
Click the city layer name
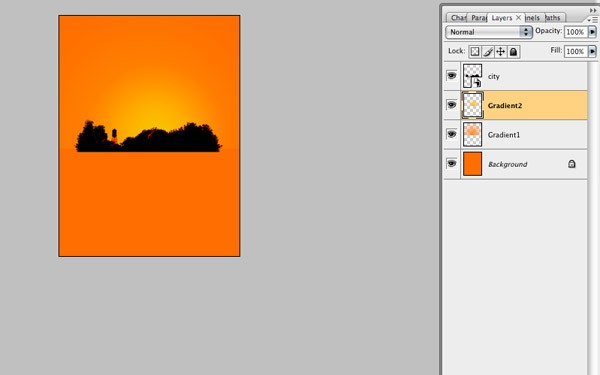[494, 77]
